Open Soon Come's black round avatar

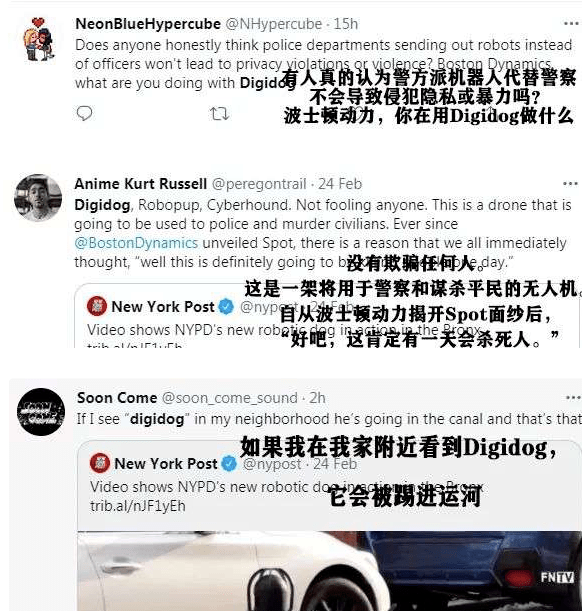[x=41, y=411]
